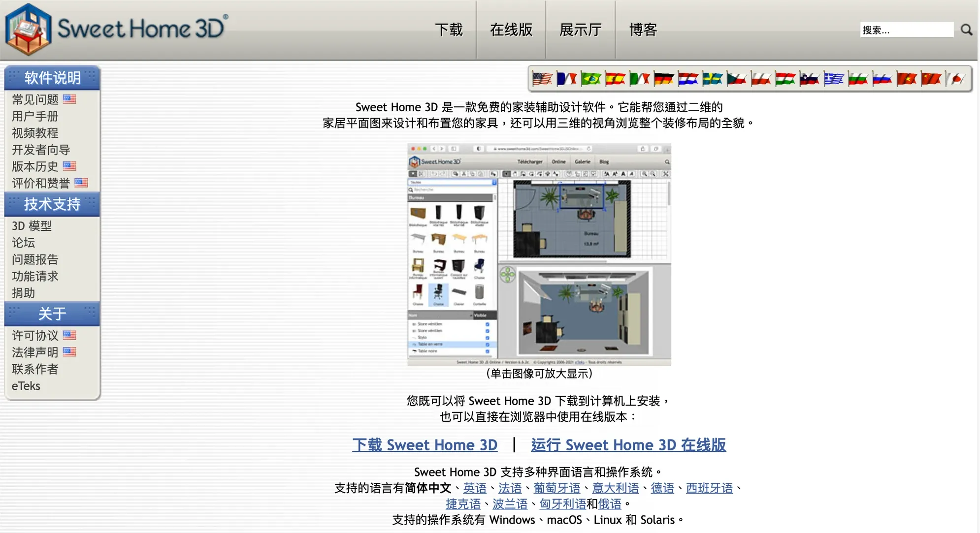Select the Hungarian flag

coord(785,79)
